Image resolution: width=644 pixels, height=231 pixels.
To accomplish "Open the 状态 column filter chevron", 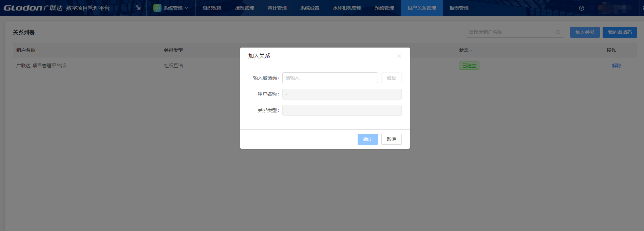I will tap(471, 51).
